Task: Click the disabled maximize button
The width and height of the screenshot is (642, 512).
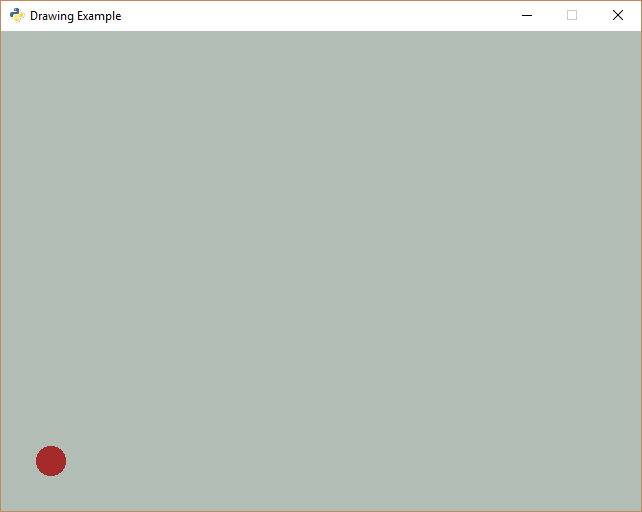Action: pos(572,16)
